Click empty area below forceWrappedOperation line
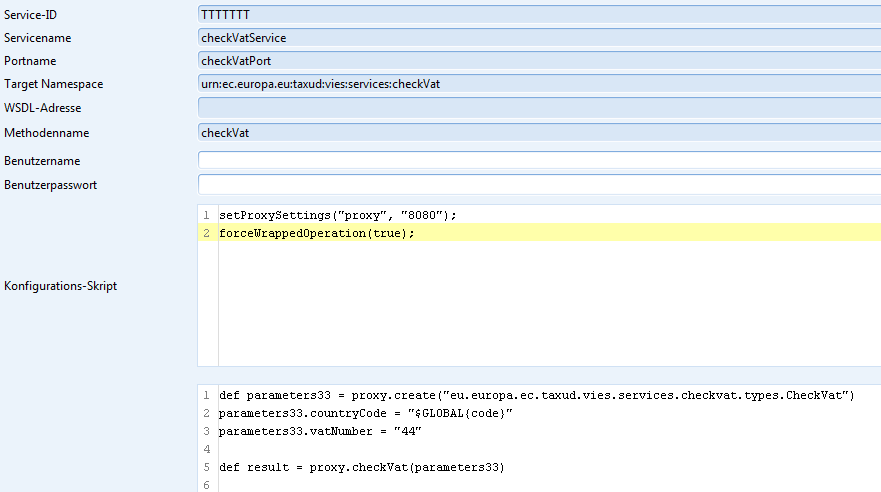The width and height of the screenshot is (881, 492). pos(540,300)
